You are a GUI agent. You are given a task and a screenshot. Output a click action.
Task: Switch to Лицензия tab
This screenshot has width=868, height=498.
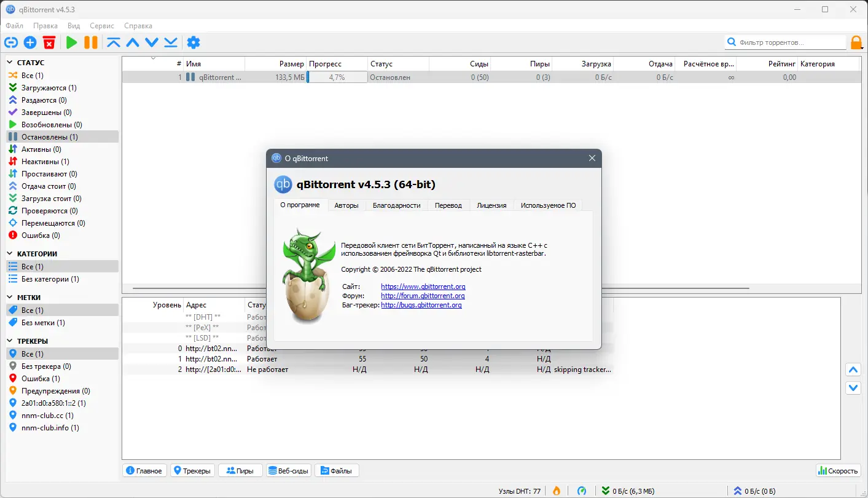click(x=491, y=205)
